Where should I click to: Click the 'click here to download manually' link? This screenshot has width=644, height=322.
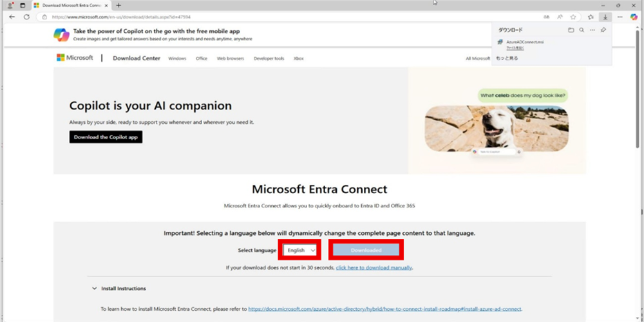click(374, 267)
